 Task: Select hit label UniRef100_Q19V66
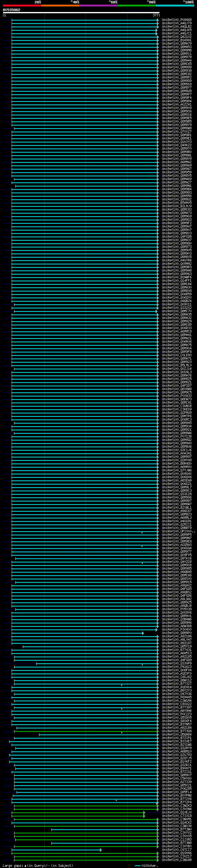tap(177, 853)
